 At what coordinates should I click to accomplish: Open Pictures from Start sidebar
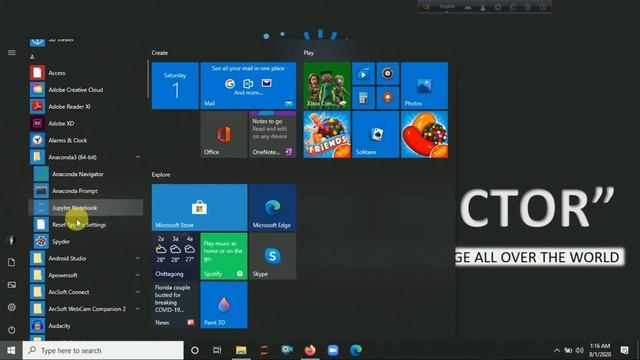11,284
